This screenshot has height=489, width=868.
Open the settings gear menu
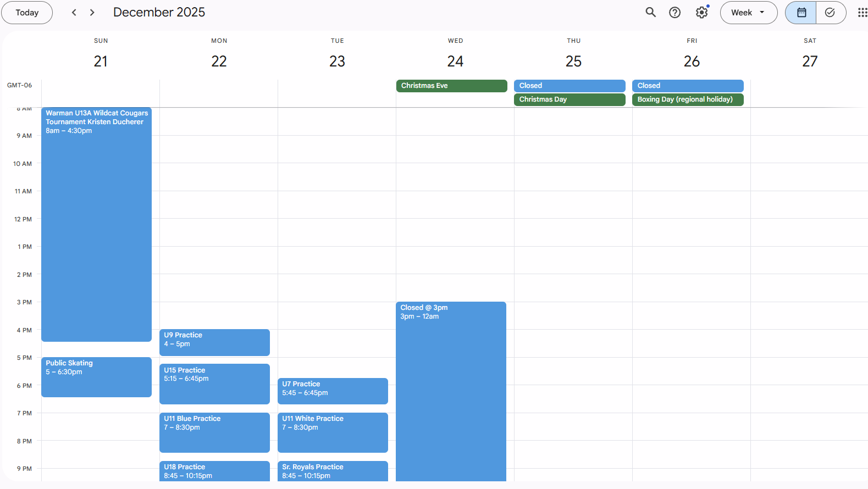tap(701, 13)
